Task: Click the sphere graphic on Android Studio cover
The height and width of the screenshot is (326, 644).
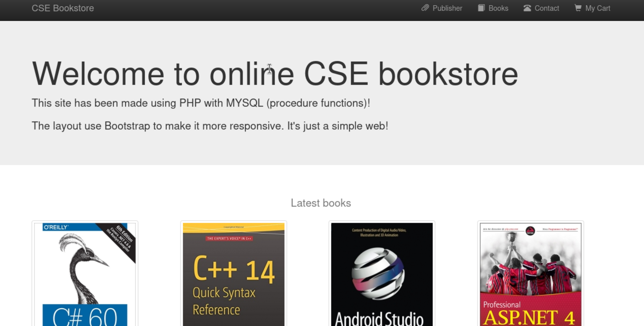Action: (378, 273)
